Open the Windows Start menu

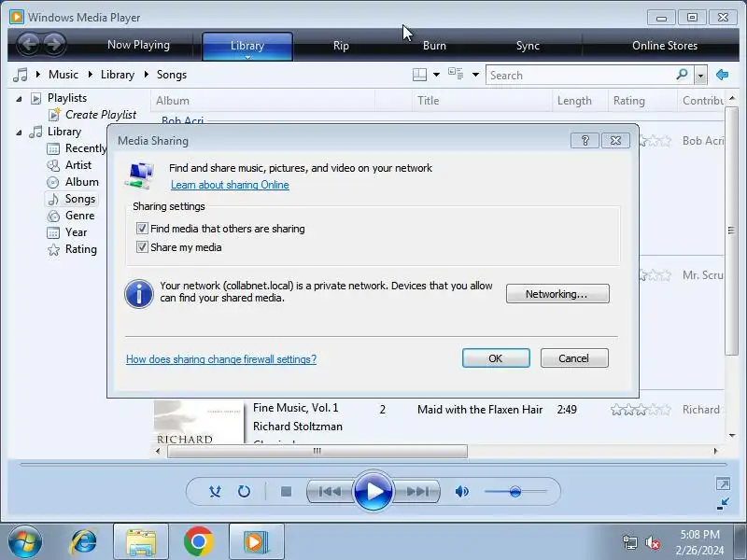(24, 541)
